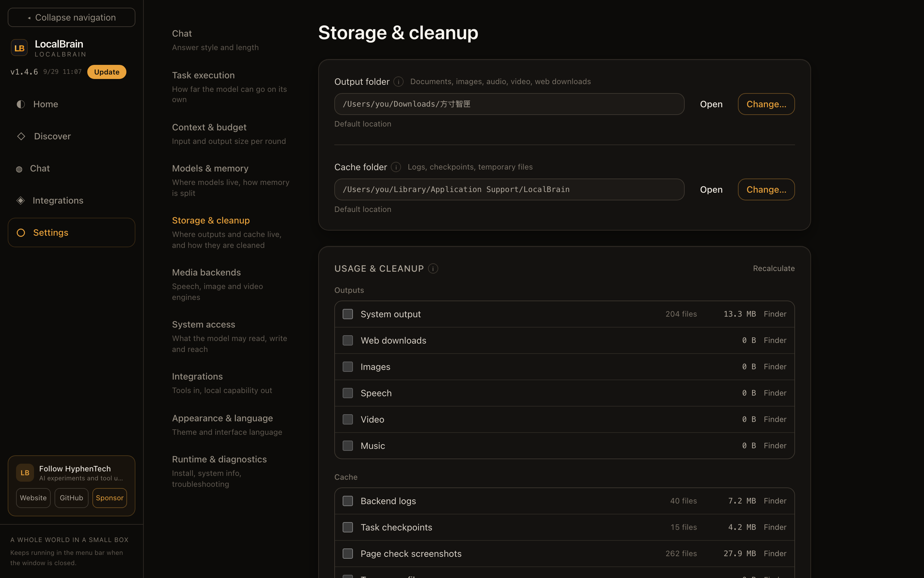Change the Cache folder path
The image size is (924, 578).
[x=766, y=189]
